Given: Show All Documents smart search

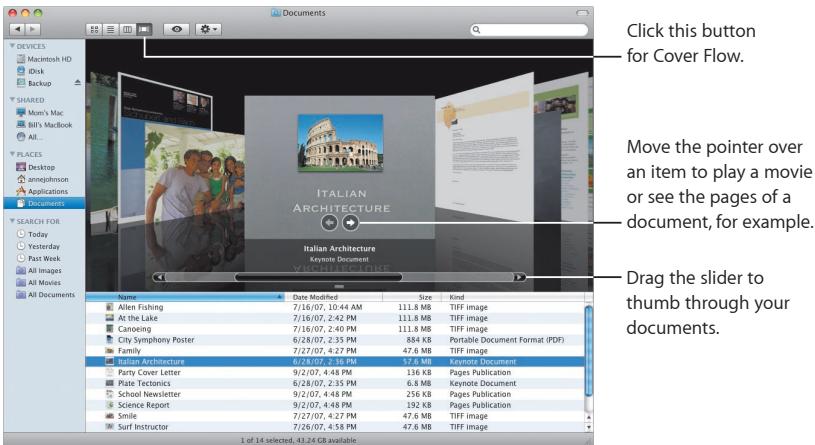Looking at the screenshot, I should tap(46, 295).
